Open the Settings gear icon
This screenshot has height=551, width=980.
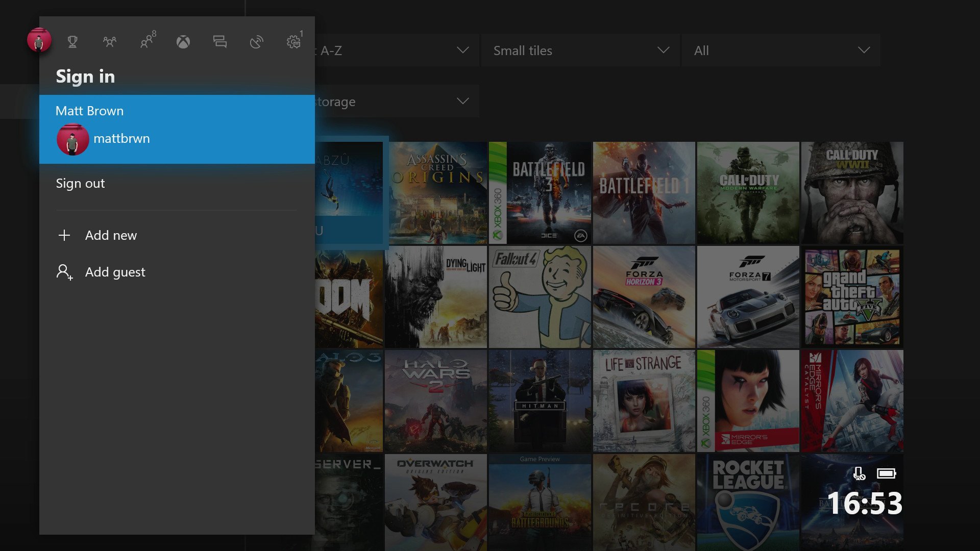coord(294,41)
